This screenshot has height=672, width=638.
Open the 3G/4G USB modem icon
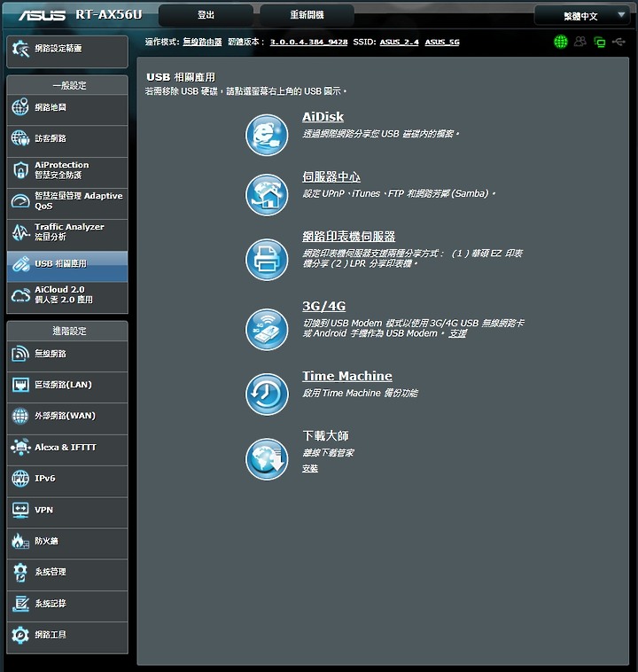[x=267, y=329]
